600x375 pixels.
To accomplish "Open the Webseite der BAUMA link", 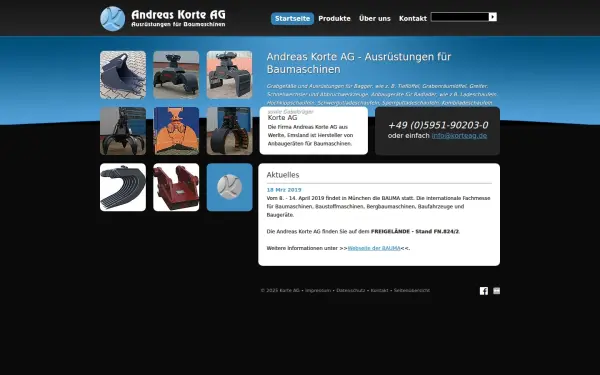I will 374,248.
